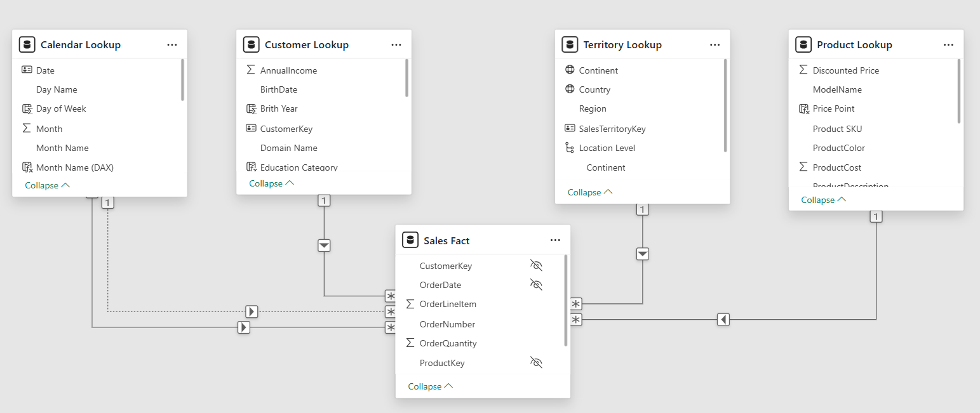Click the data category icon next to Date
Viewport: 980px width, 413px height.
coord(27,70)
